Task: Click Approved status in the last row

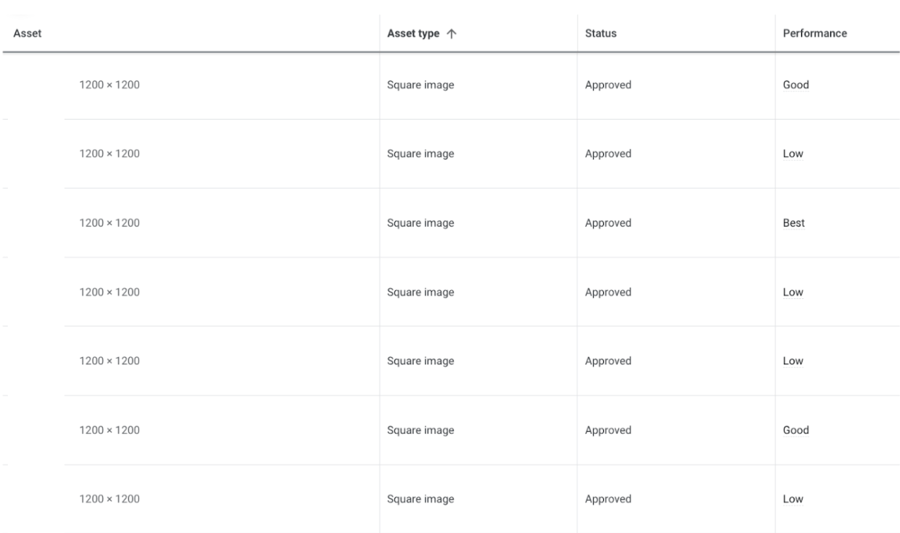Action: point(608,499)
